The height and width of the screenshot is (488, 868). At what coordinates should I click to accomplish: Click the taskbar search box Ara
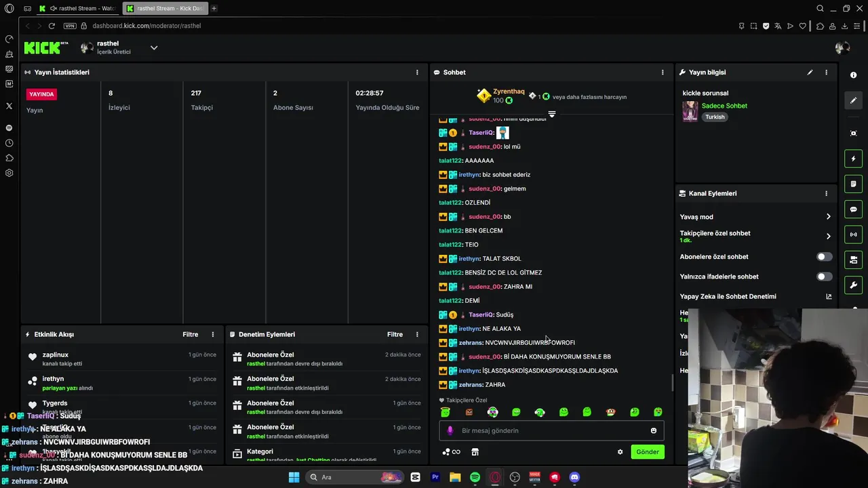[x=355, y=477]
